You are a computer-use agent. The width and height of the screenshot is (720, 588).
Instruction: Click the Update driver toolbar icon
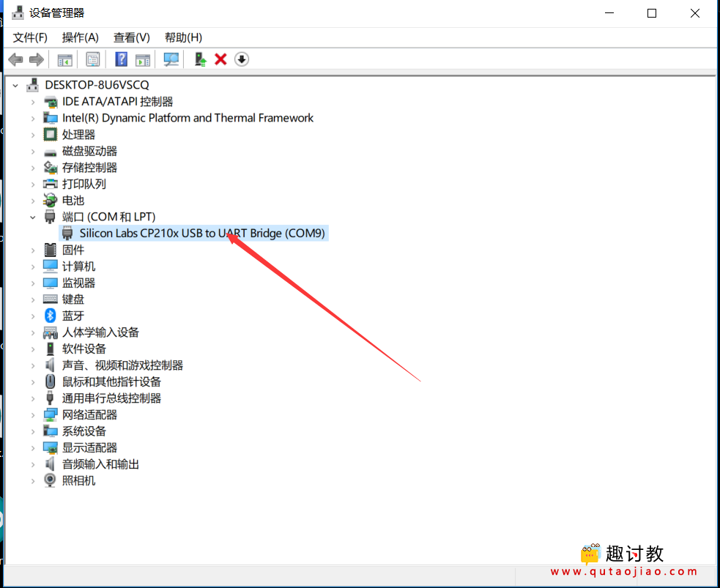[x=200, y=59]
